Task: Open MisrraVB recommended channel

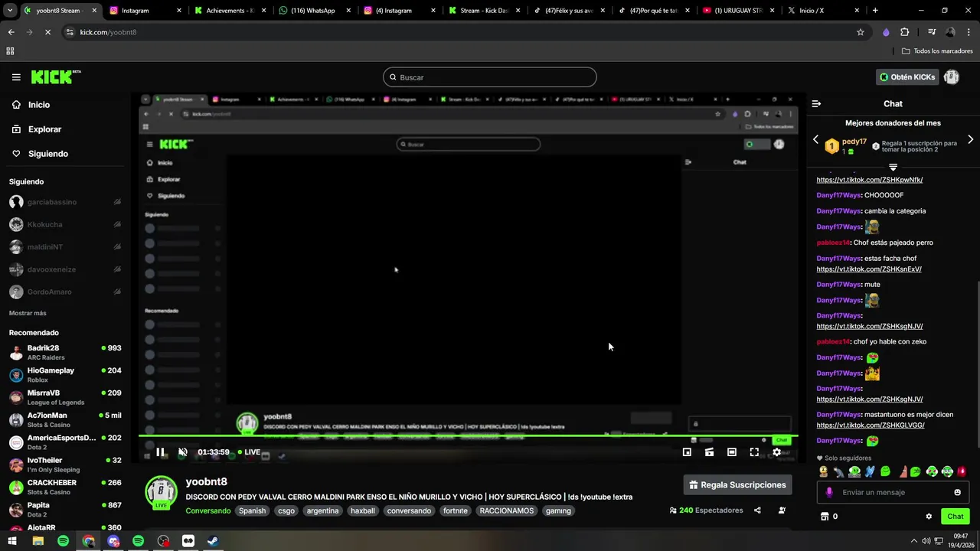Action: click(65, 397)
